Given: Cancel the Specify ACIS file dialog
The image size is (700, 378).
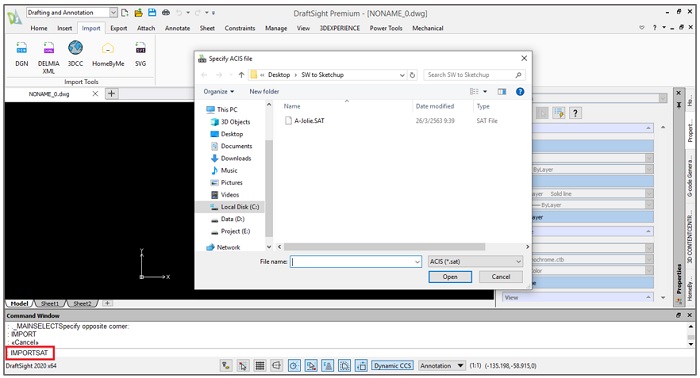Looking at the screenshot, I should click(x=501, y=277).
